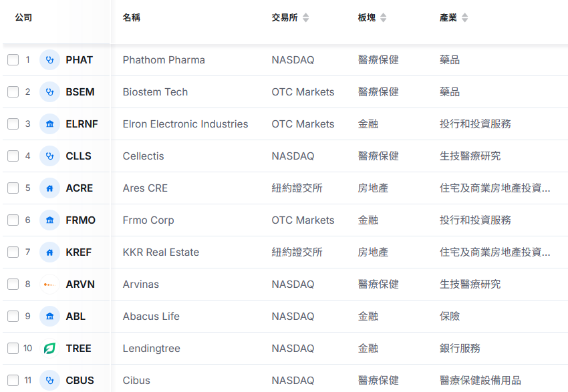Sort by the 交易所 column arrows
The height and width of the screenshot is (392, 568).
click(306, 17)
